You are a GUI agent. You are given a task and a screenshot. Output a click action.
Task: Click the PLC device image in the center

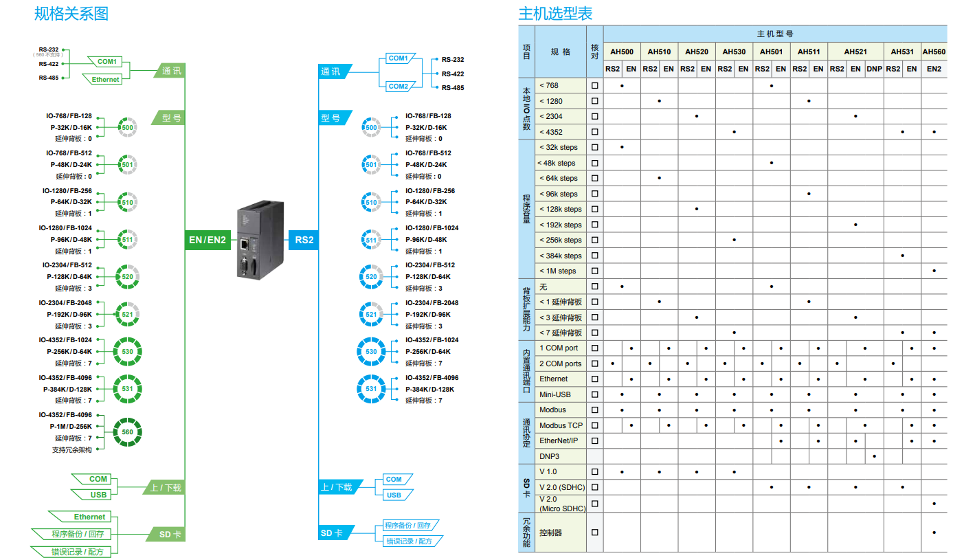click(x=261, y=240)
